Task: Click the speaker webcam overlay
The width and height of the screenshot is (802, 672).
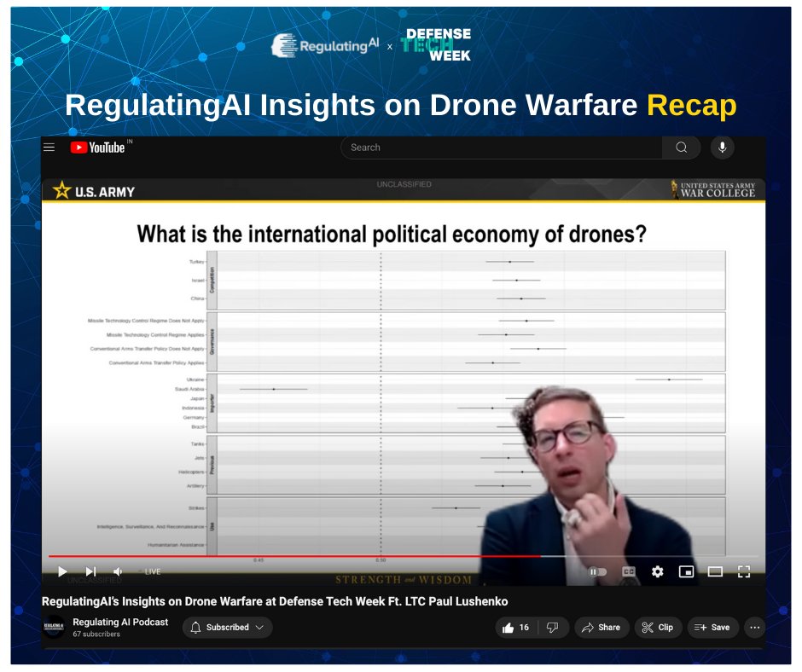Action: click(587, 486)
